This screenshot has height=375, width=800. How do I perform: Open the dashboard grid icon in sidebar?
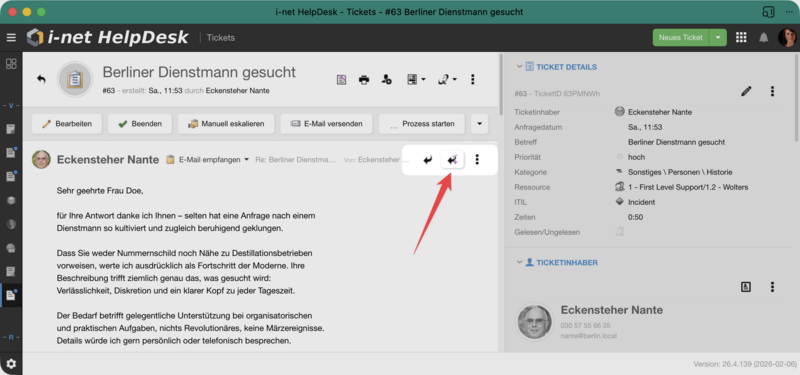coord(11,64)
